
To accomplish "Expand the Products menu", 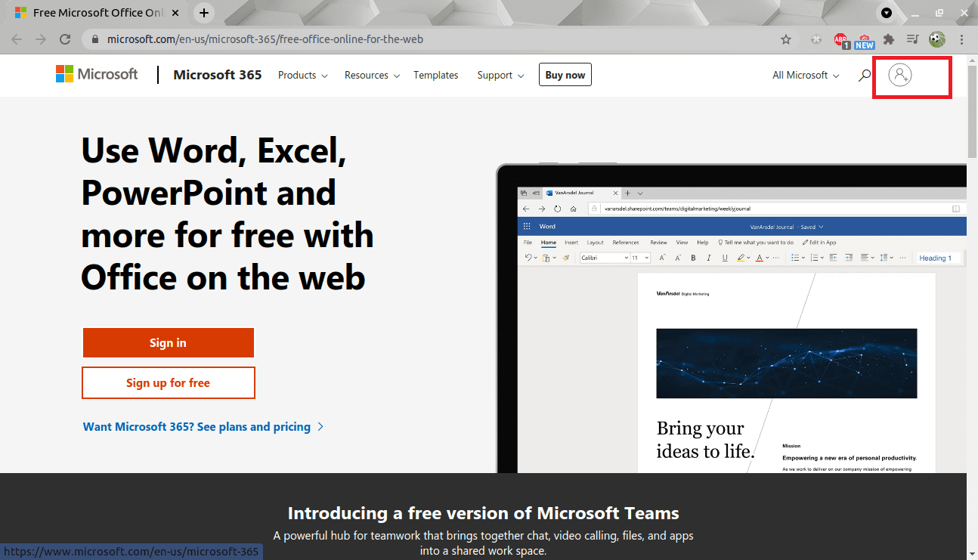I will click(302, 75).
